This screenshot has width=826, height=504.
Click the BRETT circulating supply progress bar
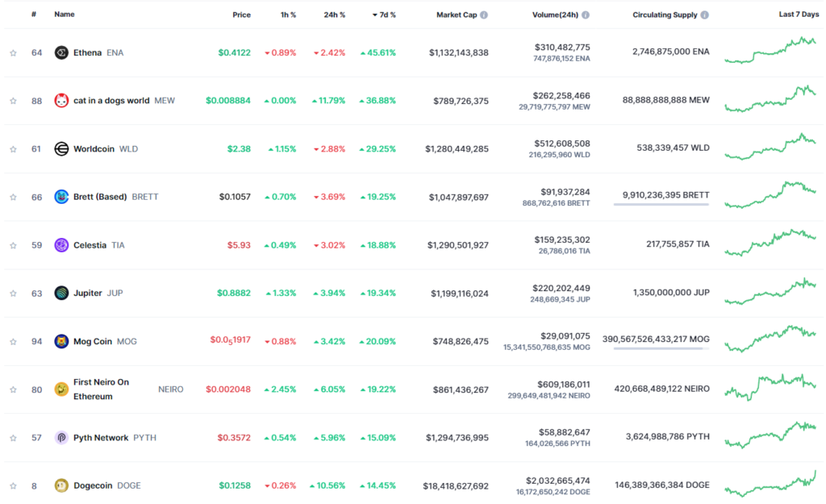tap(661, 204)
